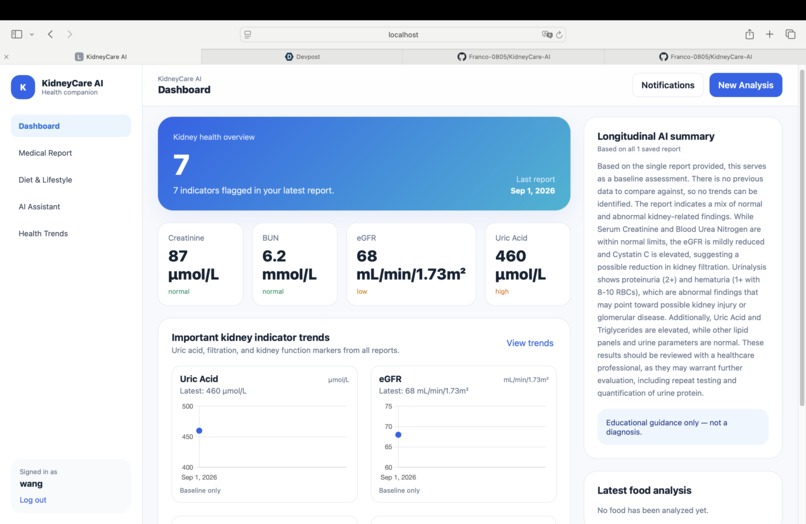The image size is (806, 524).
Task: Open Medical Report in the sidebar
Action: tap(71, 153)
